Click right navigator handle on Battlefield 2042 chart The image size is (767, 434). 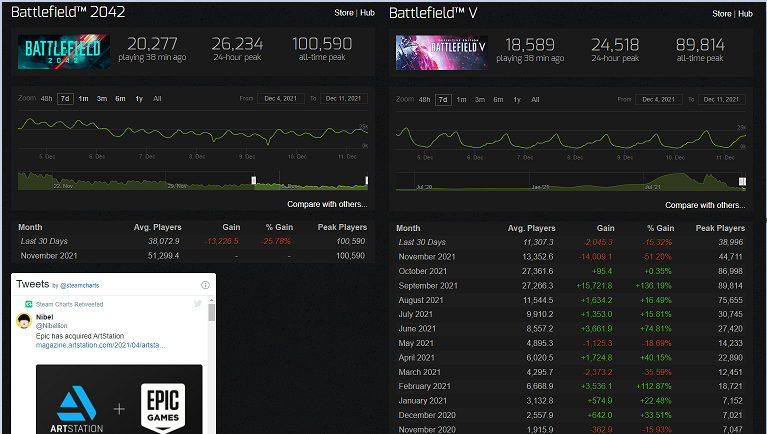[366, 180]
